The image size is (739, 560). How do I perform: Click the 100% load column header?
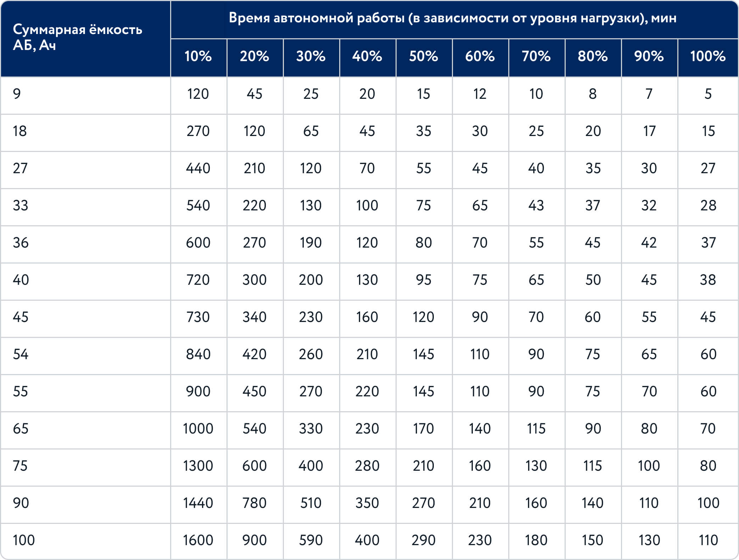708,56
